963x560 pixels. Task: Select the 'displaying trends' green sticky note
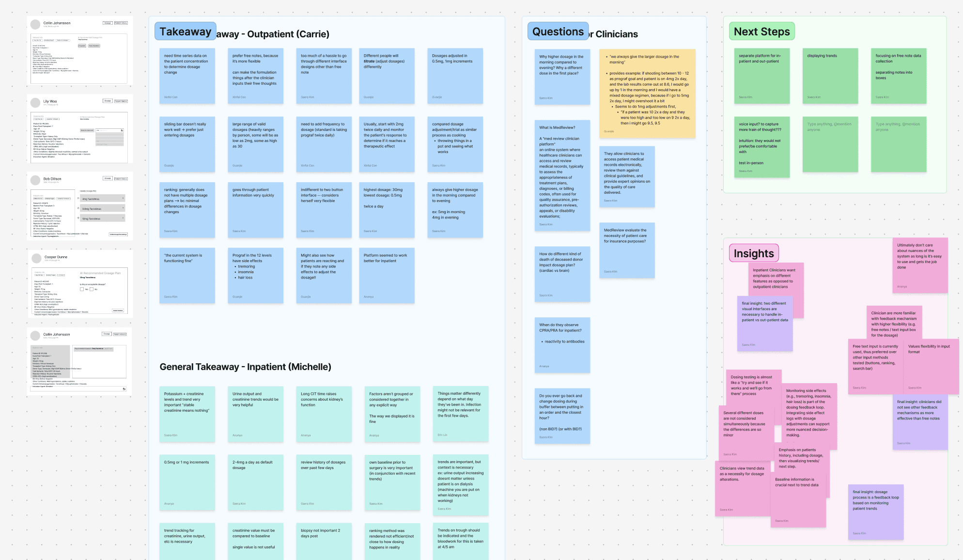pos(830,75)
